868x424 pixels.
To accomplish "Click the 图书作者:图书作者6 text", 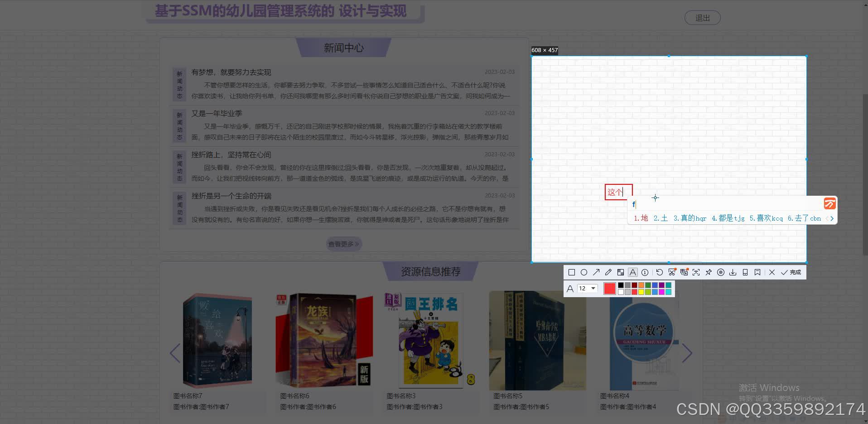I will (x=308, y=407).
